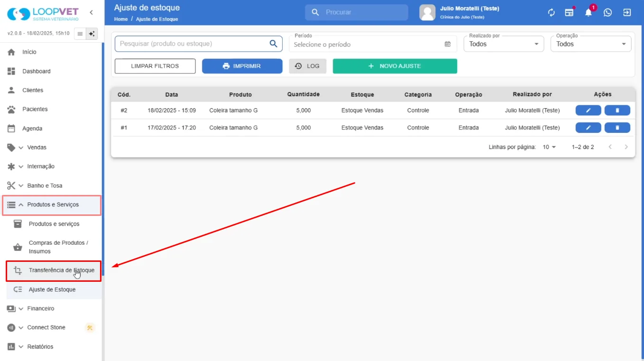Click the LIMPAR FILTROS button
The width and height of the screenshot is (644, 361).
coord(155,66)
